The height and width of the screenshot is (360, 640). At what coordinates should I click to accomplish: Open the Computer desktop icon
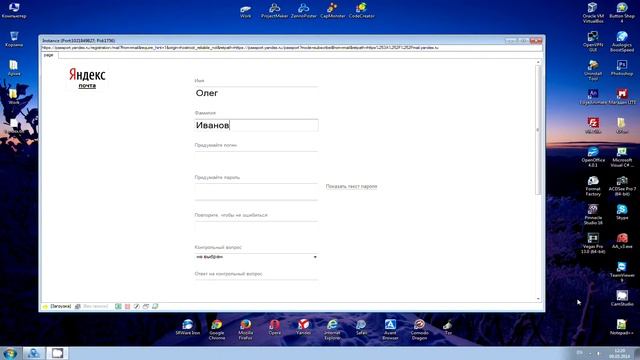(14, 11)
